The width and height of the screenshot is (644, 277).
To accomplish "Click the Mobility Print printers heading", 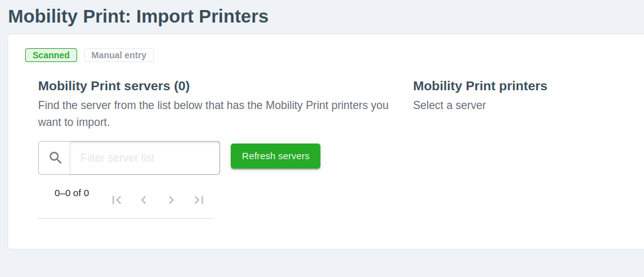I will 480,86.
